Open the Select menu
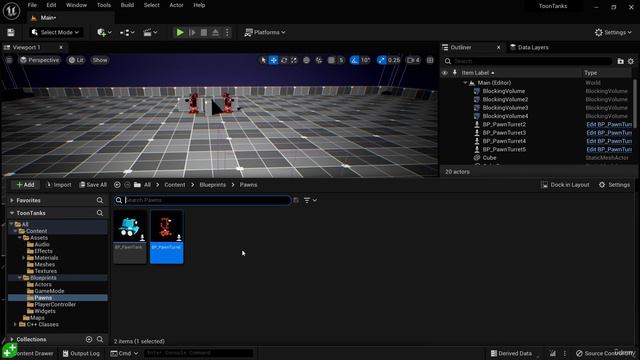This screenshot has height=360, width=640. (151, 5)
